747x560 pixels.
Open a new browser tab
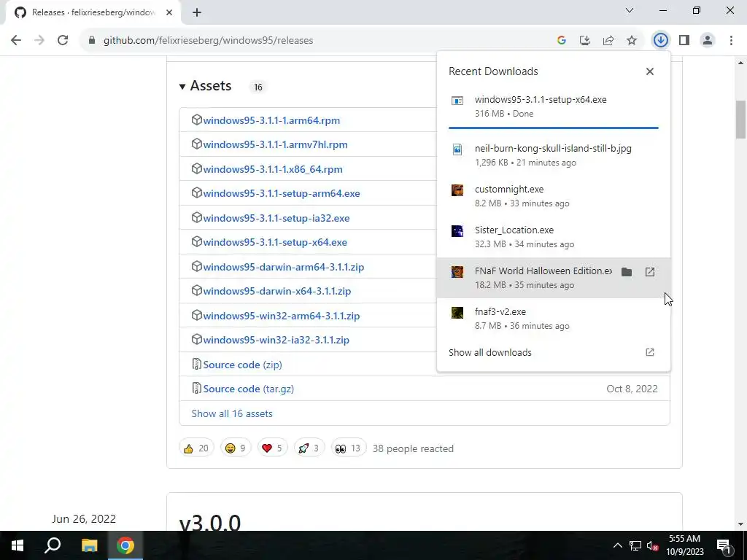coord(197,12)
